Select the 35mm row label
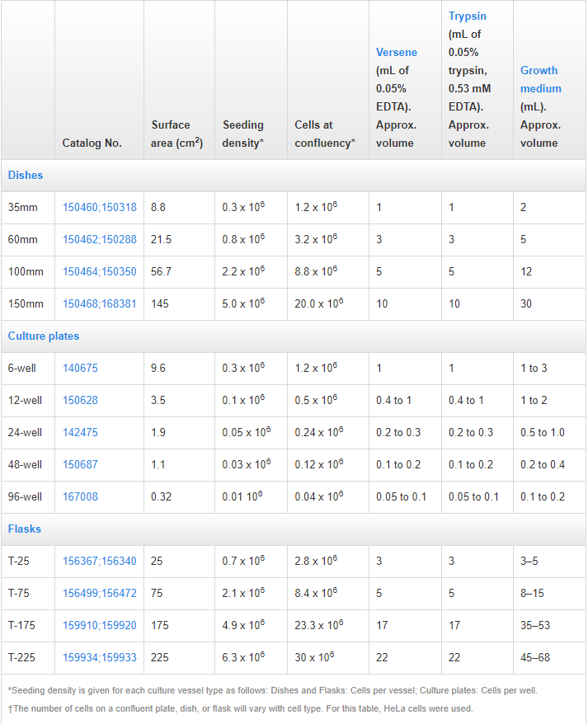Image resolution: width=588 pixels, height=724 pixels. click(x=22, y=207)
